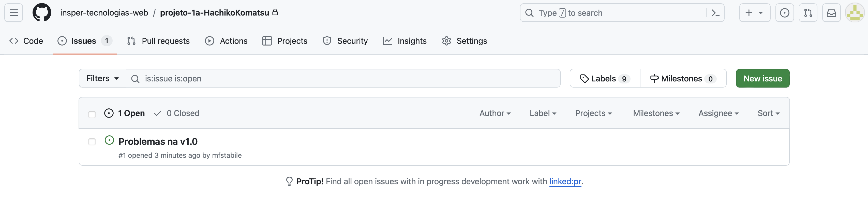The width and height of the screenshot is (868, 198).
Task: Check the box for Problemas na v1.0
Action: coord(92,142)
